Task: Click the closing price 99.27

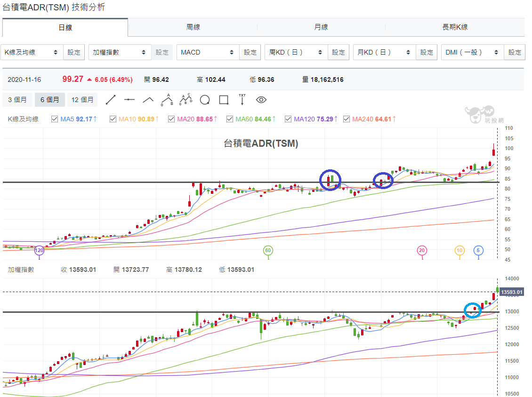Action: click(x=73, y=79)
